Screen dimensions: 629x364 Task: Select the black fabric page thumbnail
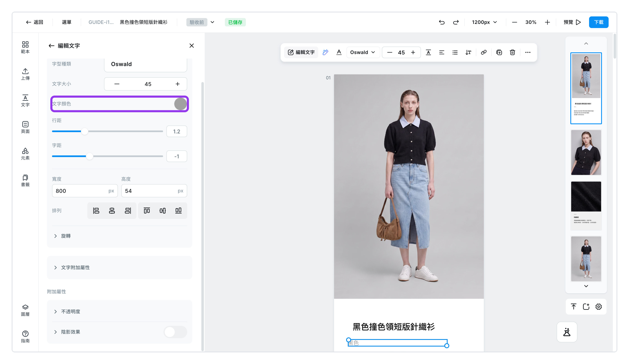(586, 205)
